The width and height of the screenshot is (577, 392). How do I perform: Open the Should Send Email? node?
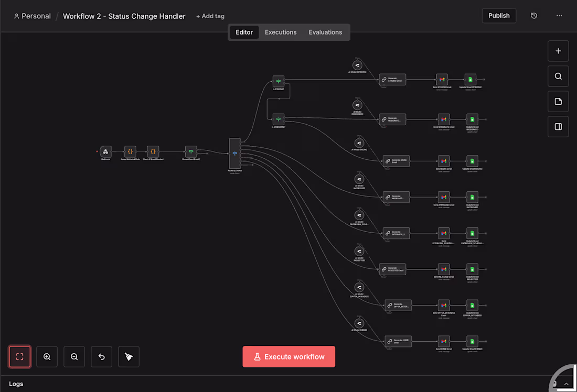(x=191, y=151)
